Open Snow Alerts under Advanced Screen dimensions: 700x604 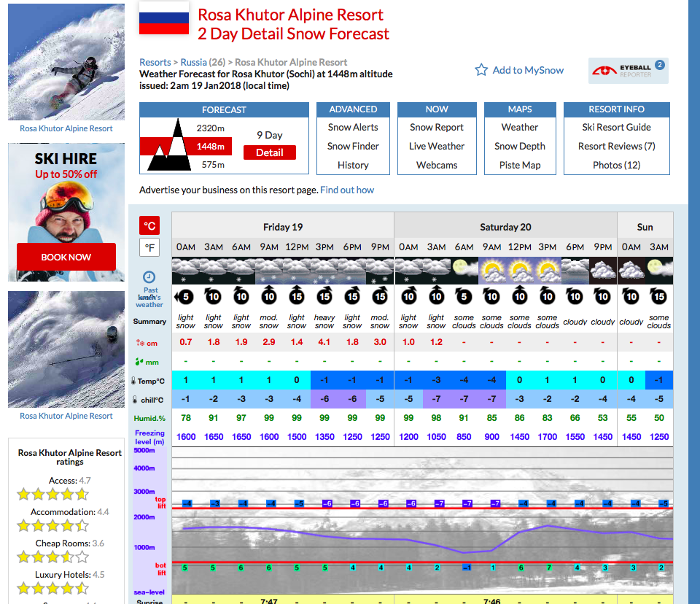coord(353,128)
